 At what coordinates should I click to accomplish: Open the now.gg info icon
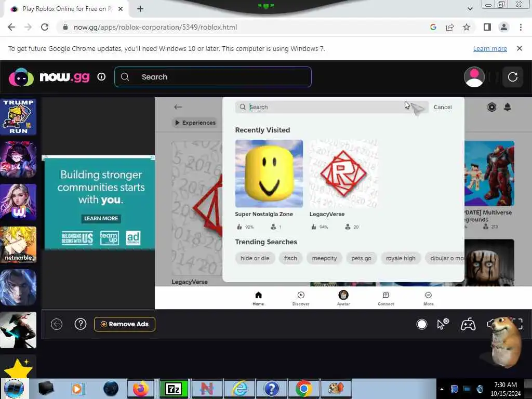[101, 77]
